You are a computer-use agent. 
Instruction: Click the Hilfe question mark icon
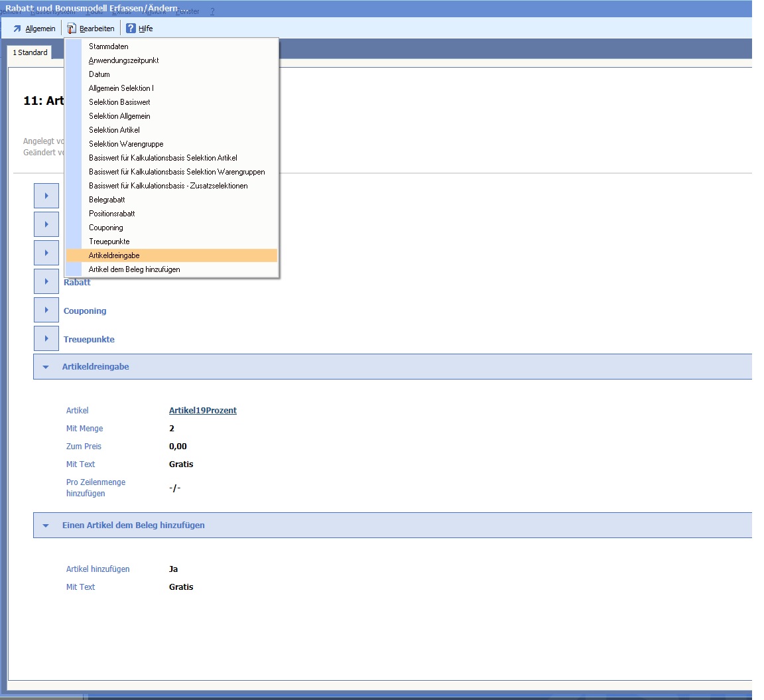(x=131, y=29)
